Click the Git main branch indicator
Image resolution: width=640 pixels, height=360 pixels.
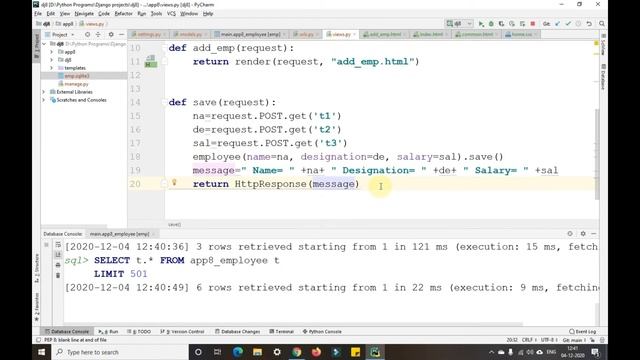click(x=573, y=340)
